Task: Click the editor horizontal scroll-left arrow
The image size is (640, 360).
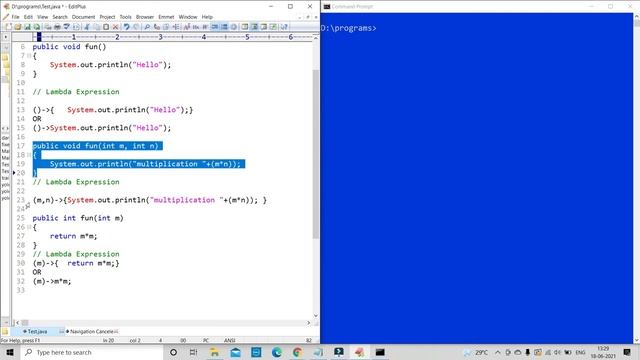Action: click(17, 322)
